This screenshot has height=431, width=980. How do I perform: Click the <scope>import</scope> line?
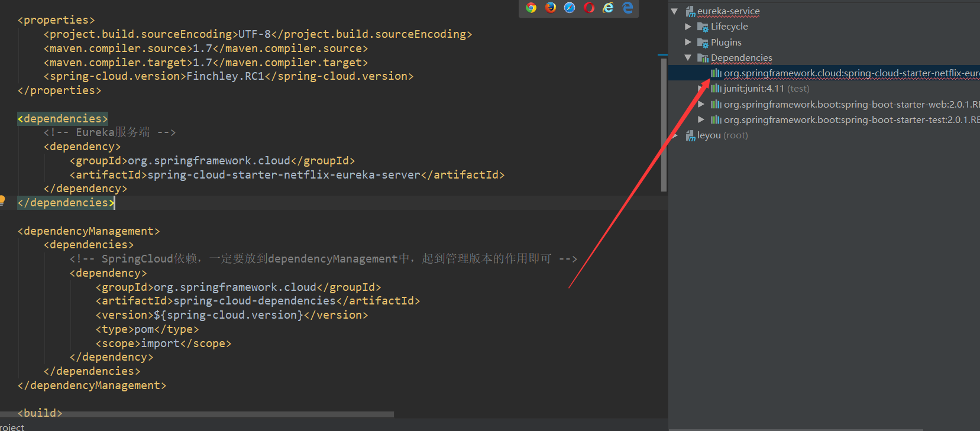coord(163,343)
